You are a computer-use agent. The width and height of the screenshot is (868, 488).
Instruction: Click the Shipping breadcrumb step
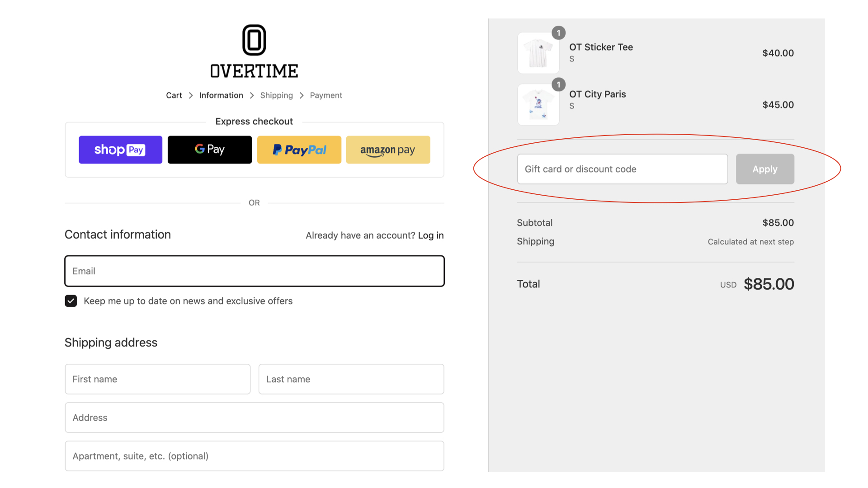[x=276, y=95]
